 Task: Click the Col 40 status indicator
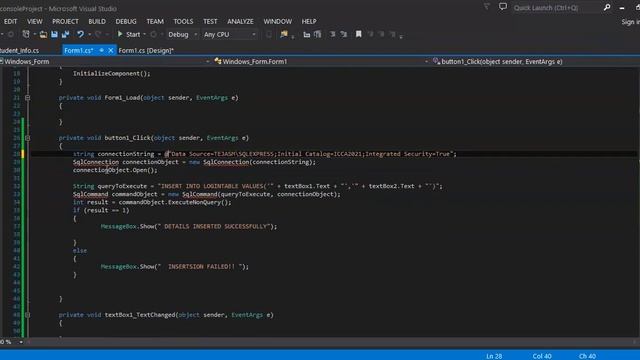[542, 356]
